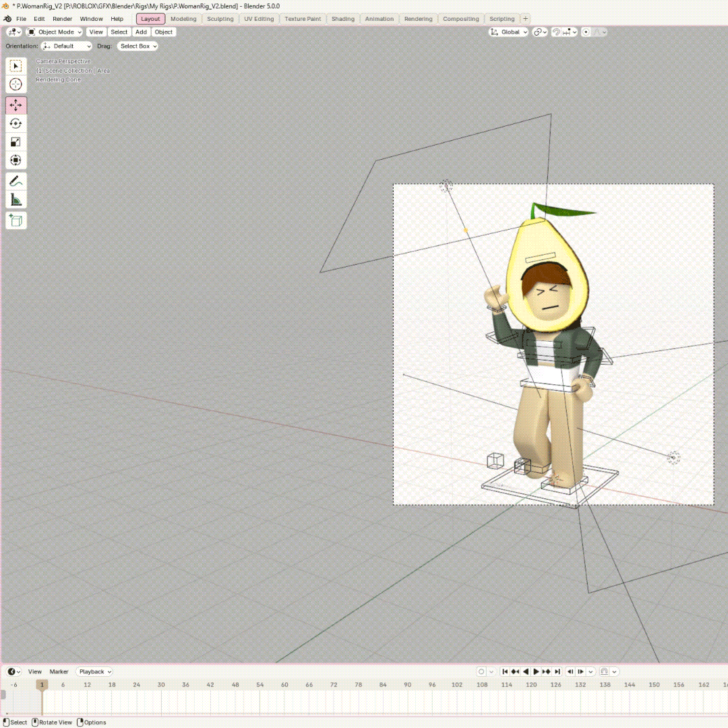The height and width of the screenshot is (728, 728).
Task: Add a new workspace with plus button
Action: click(x=526, y=19)
